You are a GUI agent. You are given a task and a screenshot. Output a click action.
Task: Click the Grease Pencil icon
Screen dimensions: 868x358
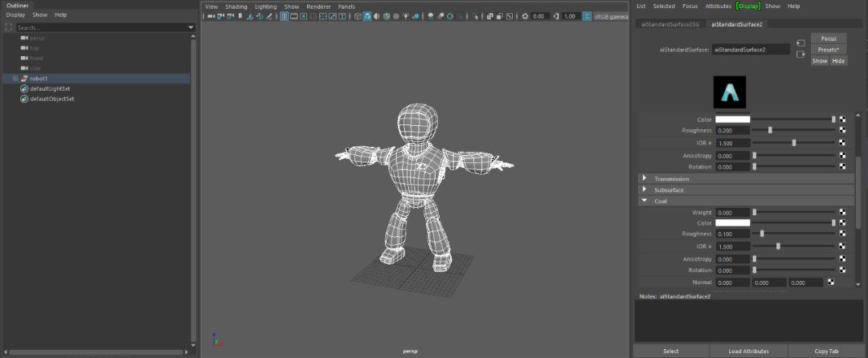click(269, 17)
